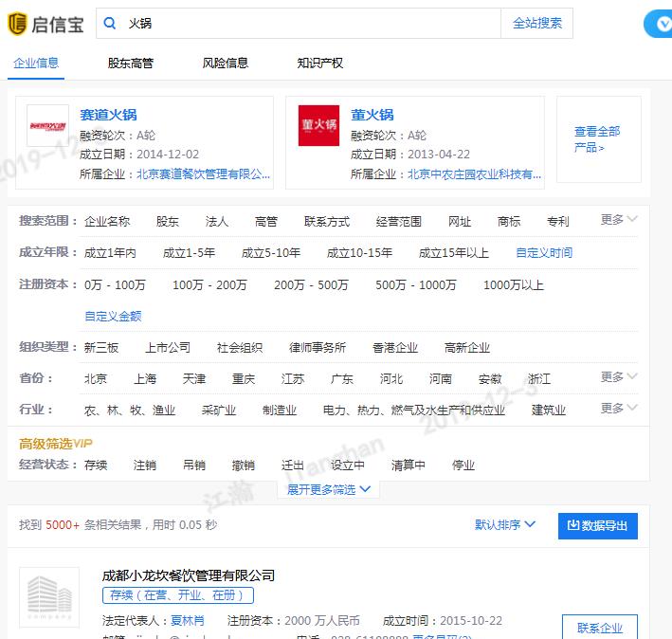Select 经营范围 search scope

399,222
